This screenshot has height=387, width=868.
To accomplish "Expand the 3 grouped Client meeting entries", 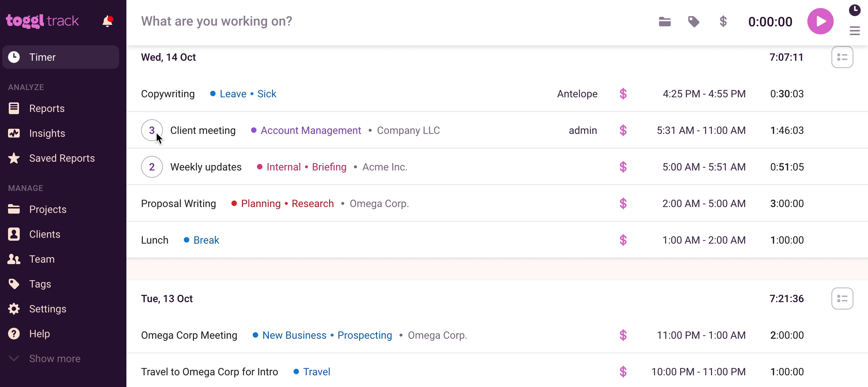I will 152,130.
